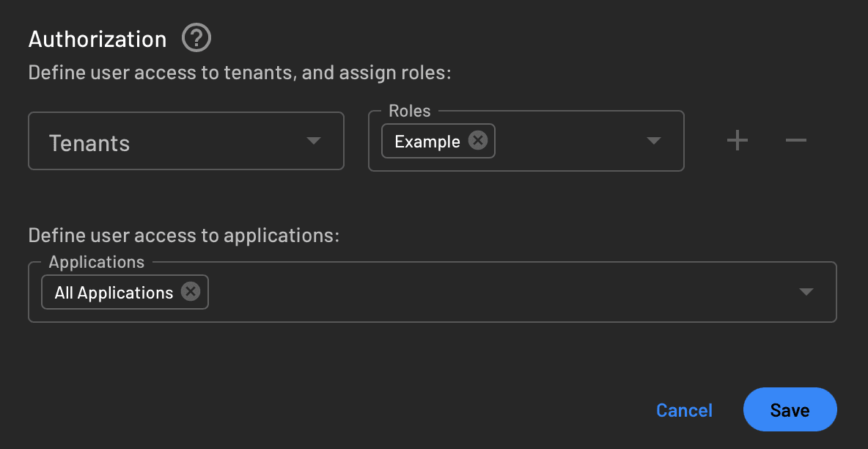Add another role assignment with the plus icon
The height and width of the screenshot is (449, 868).
tap(738, 140)
